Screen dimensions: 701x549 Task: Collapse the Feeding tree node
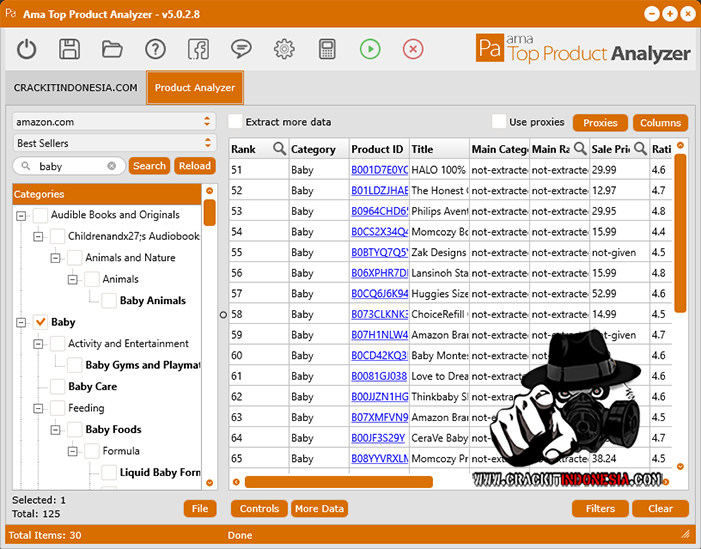click(x=39, y=408)
